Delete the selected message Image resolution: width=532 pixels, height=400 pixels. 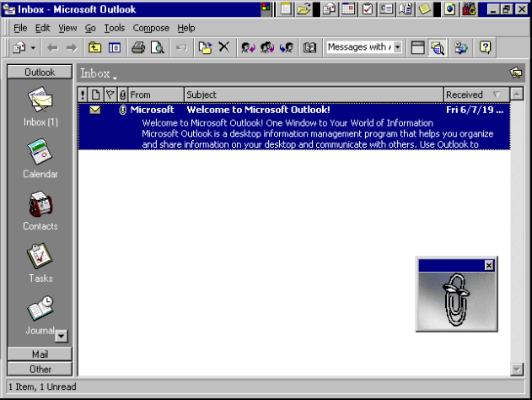[x=224, y=47]
